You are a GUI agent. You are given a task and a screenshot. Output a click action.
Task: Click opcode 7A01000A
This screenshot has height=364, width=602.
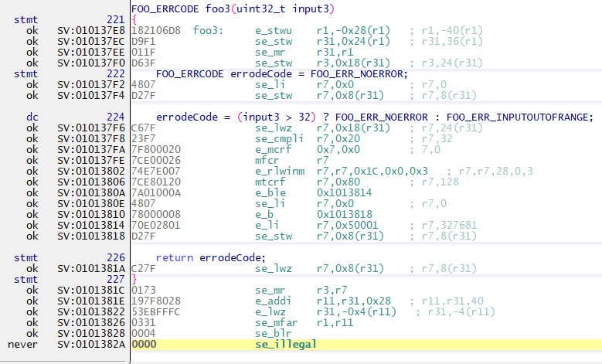(x=156, y=192)
